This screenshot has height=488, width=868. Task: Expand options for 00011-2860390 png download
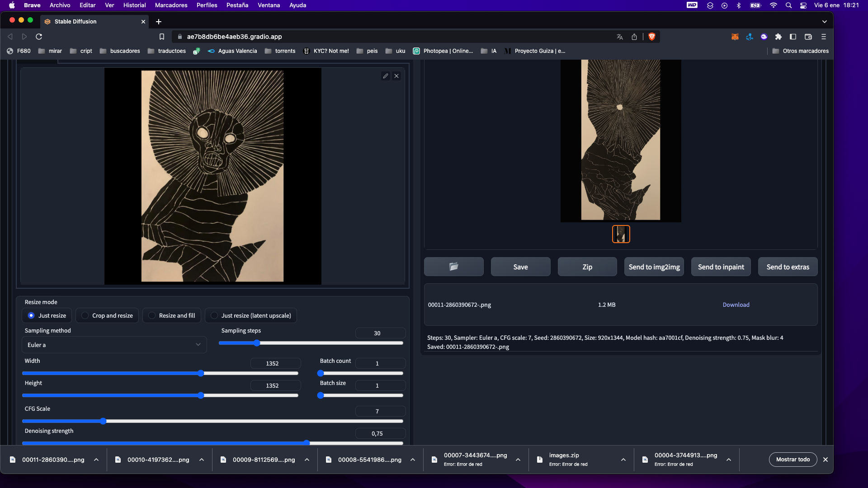pyautogui.click(x=96, y=460)
